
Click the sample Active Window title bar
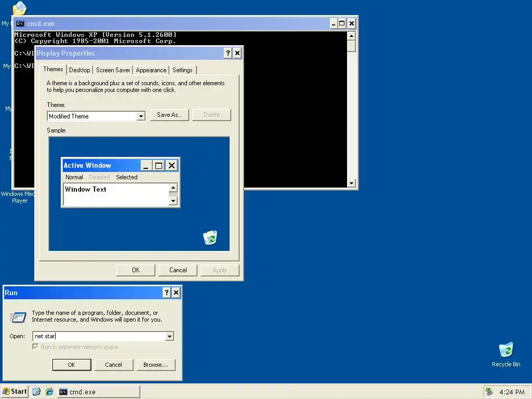tap(102, 165)
